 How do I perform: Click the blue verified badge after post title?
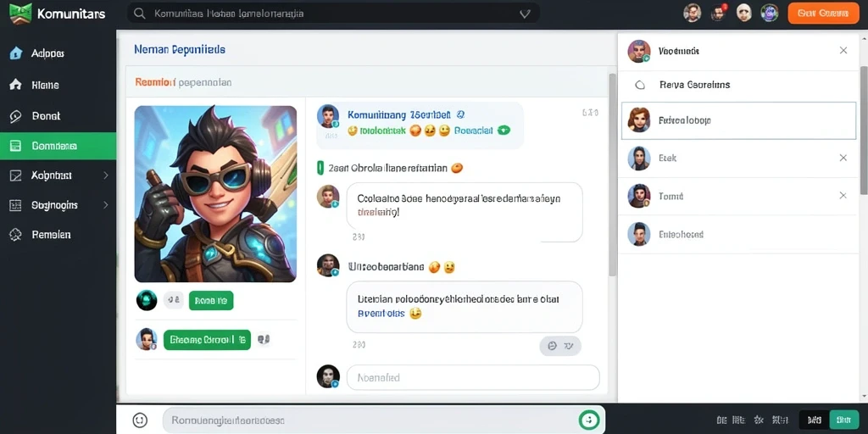(460, 114)
